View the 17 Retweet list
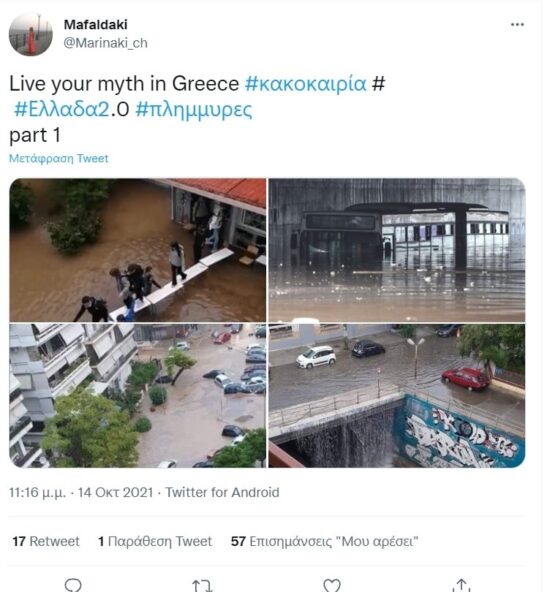Image resolution: width=550 pixels, height=592 pixels. pos(46,541)
